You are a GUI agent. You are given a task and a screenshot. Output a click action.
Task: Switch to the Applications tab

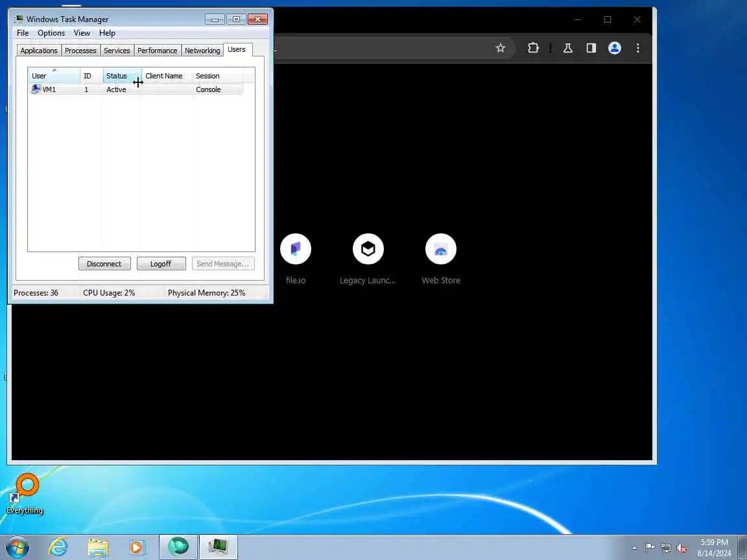pos(39,51)
